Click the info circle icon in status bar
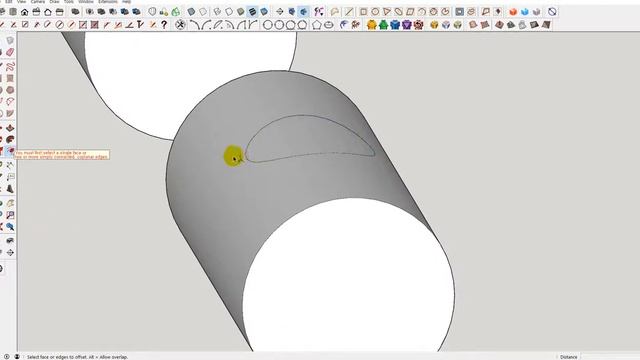Viewport: 640px width, 360px height. [6, 356]
